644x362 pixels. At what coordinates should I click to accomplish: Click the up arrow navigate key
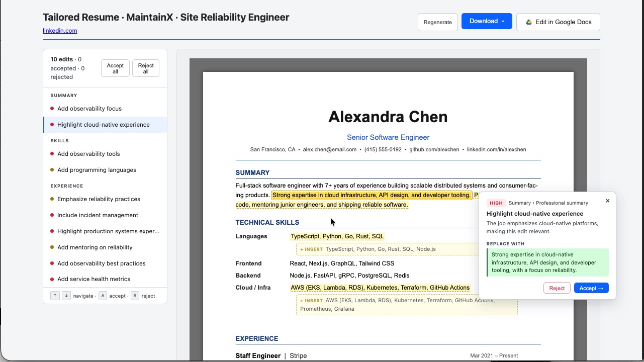click(55, 296)
